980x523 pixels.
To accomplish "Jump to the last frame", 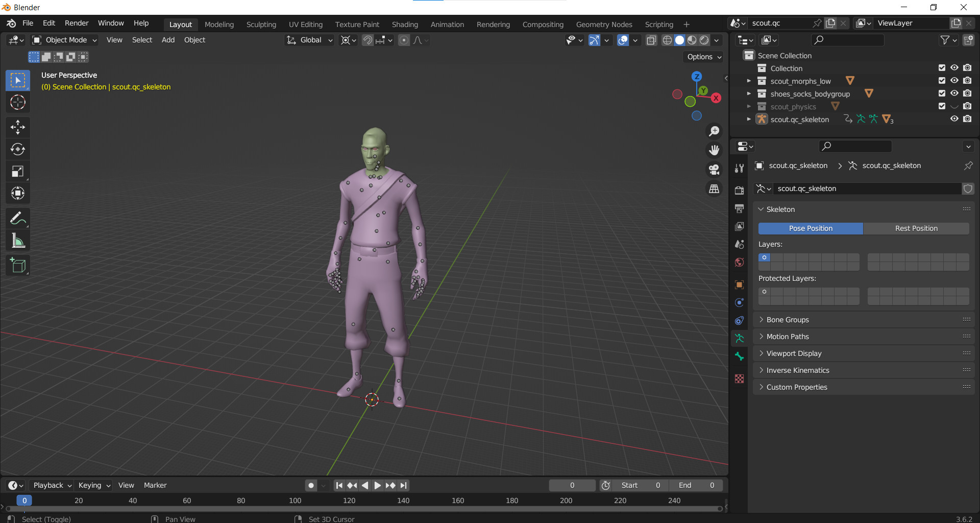I will point(404,486).
